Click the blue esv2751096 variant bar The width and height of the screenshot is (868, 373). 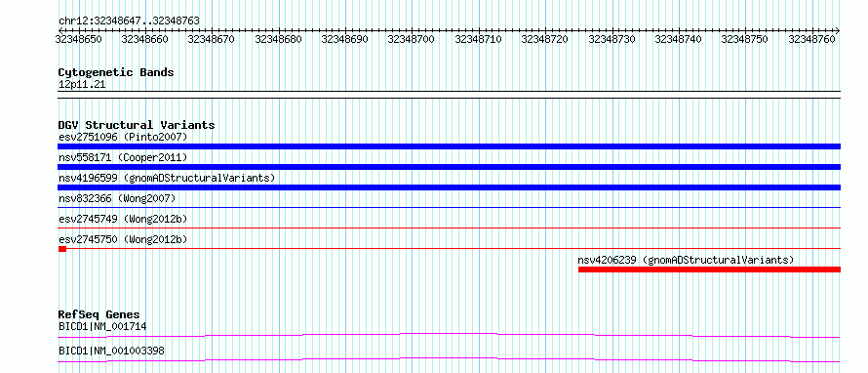[x=449, y=146]
